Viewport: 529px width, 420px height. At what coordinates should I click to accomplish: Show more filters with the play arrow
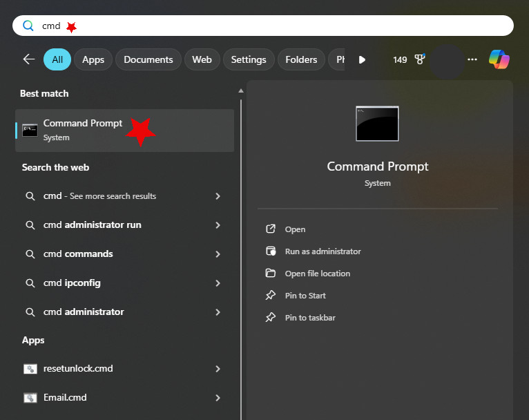tap(362, 59)
